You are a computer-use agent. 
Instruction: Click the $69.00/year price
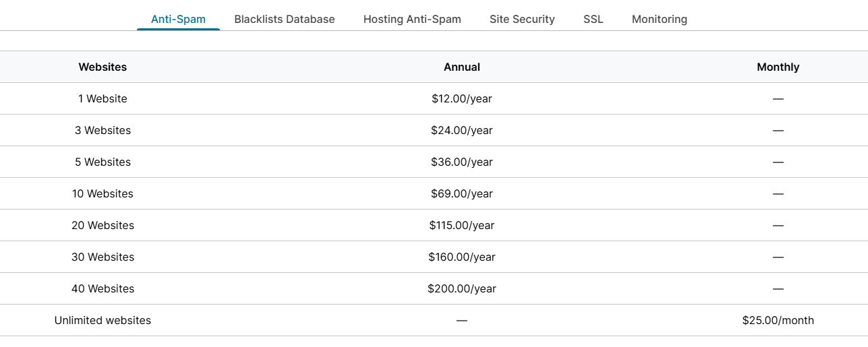click(x=462, y=193)
